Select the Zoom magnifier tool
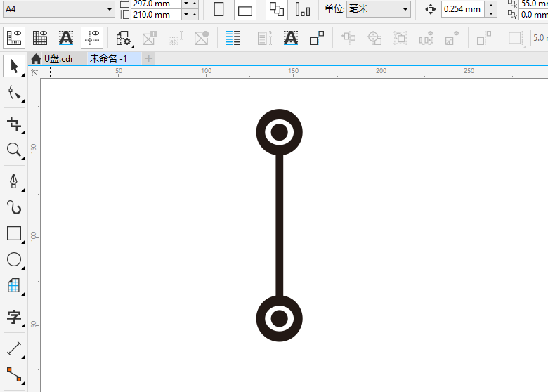Screen dimensions: 548x392 pyautogui.click(x=14, y=150)
